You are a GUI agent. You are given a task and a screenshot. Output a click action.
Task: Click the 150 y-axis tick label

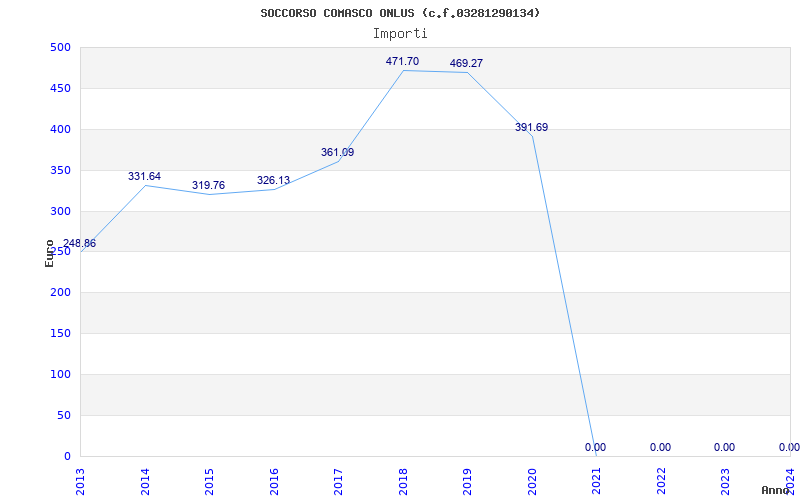(x=60, y=334)
